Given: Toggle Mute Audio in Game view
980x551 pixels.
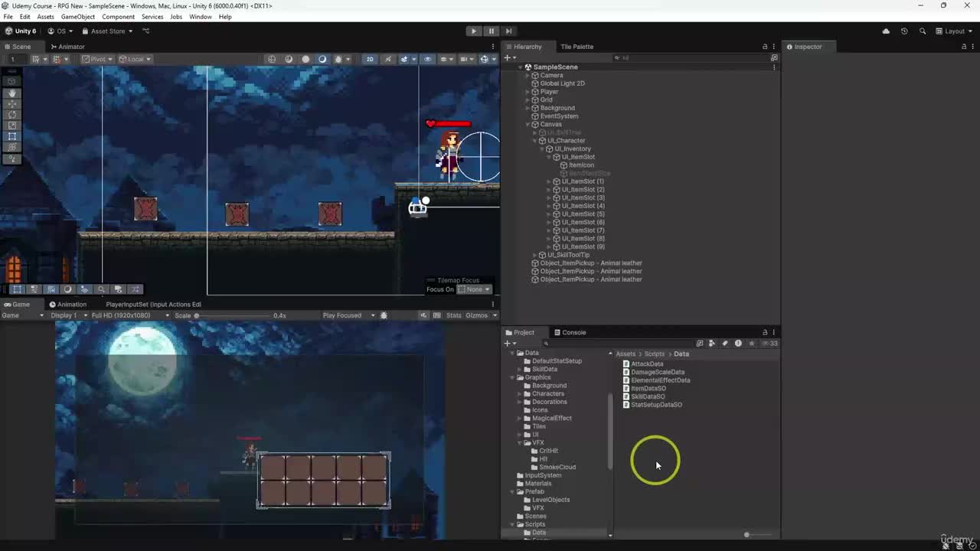Looking at the screenshot, I should pyautogui.click(x=423, y=315).
